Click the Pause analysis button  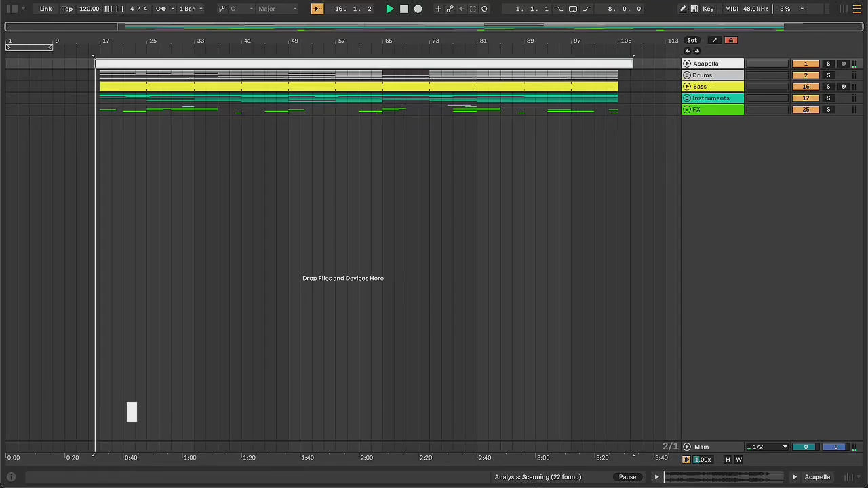(627, 476)
